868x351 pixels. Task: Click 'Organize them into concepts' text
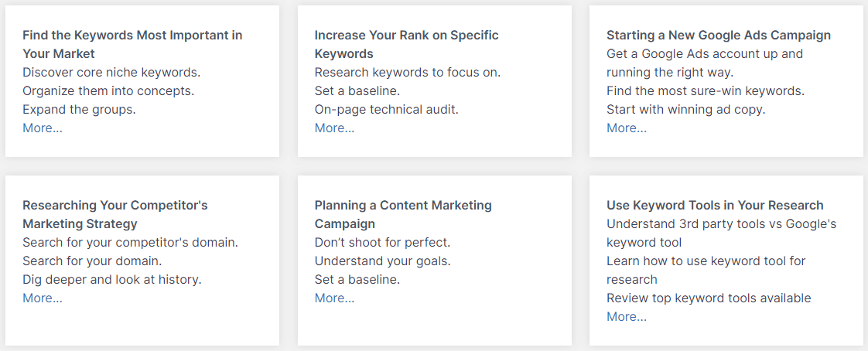[x=108, y=90]
